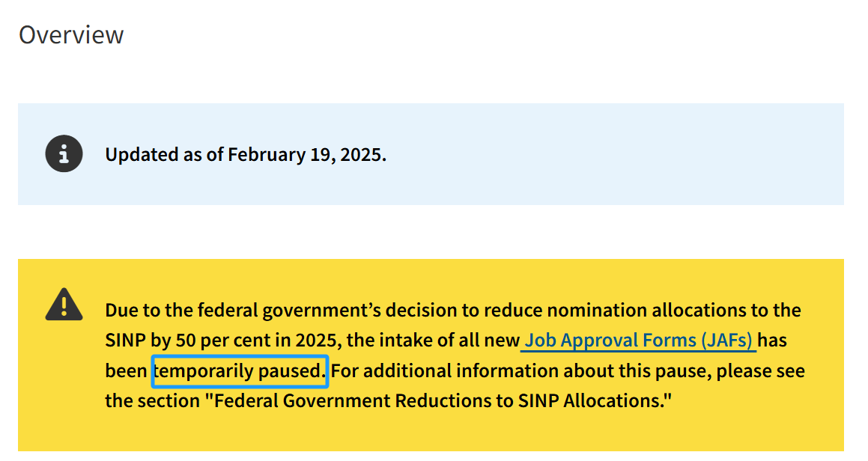Click the highlighted "temporarily paused" text

pos(240,370)
